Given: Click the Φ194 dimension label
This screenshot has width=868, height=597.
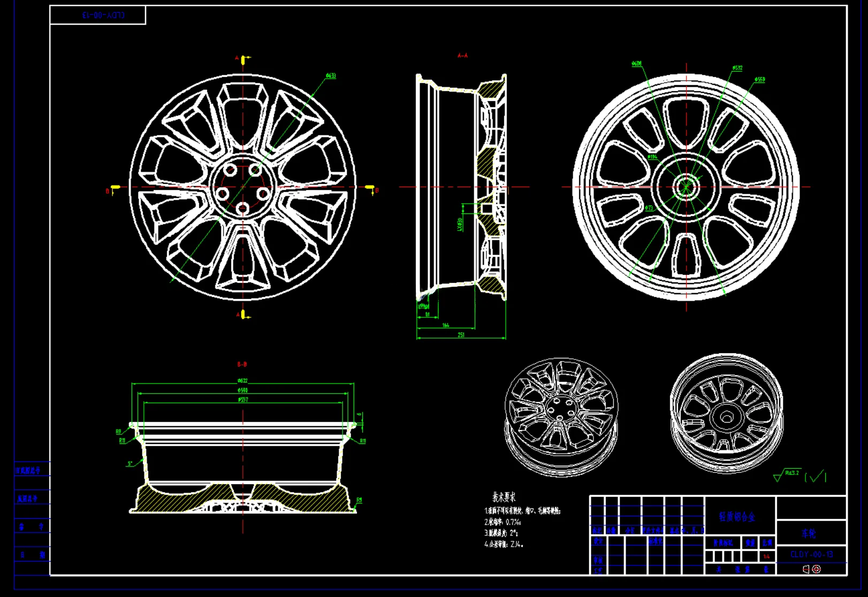Looking at the screenshot, I should point(652,157).
